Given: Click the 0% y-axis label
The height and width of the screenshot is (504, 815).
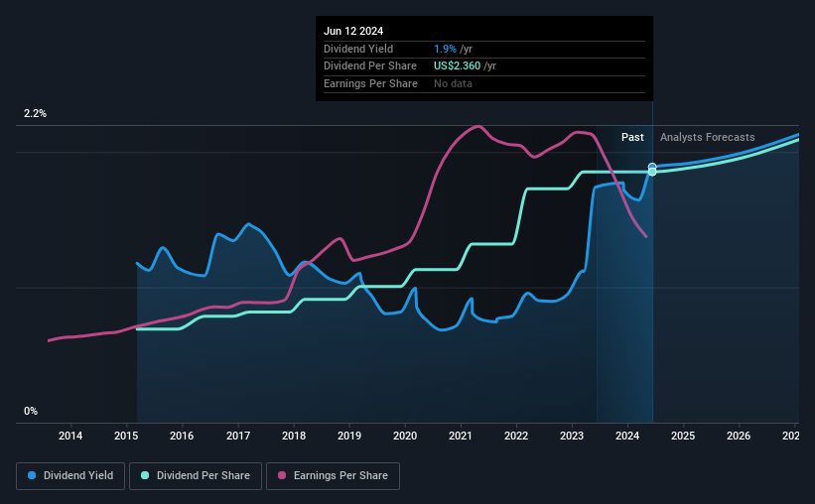Looking at the screenshot, I should [x=31, y=411].
